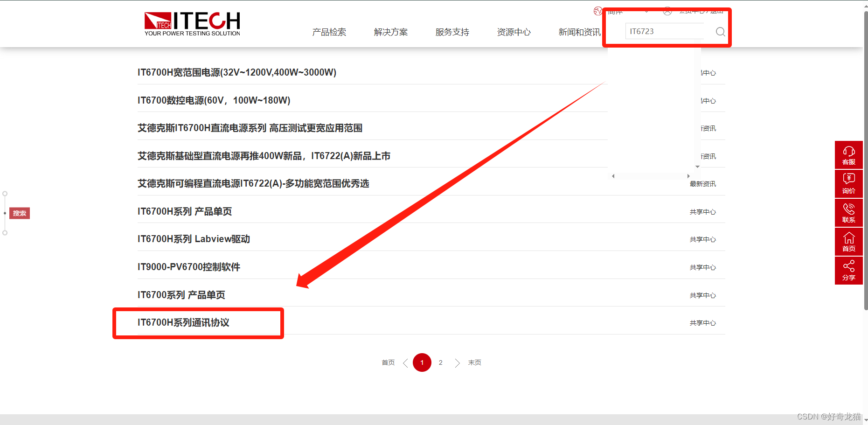Open IT6700H系列 Labview驱动 result
Screen dimensions: 868x425
[194, 239]
